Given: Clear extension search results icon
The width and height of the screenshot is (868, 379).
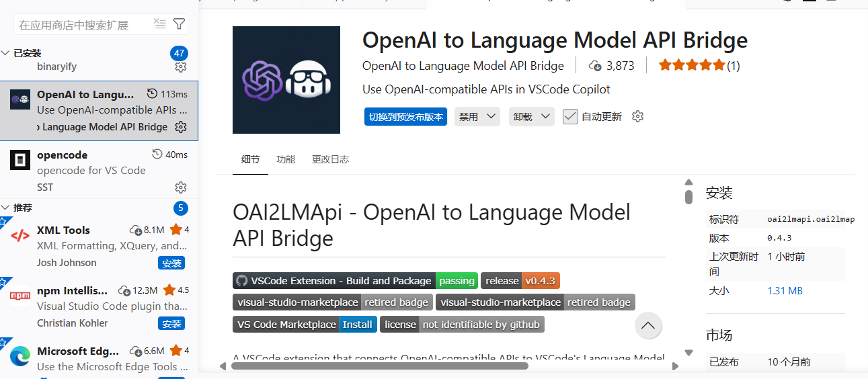Looking at the screenshot, I should [x=160, y=24].
